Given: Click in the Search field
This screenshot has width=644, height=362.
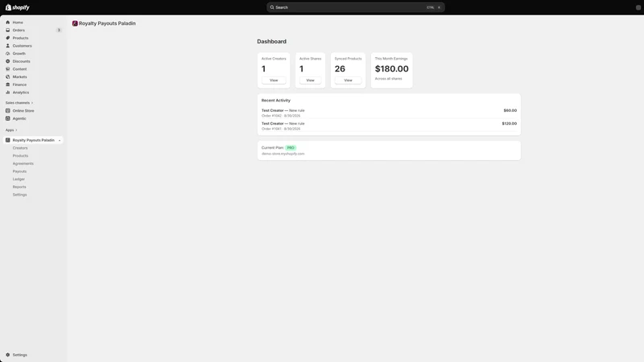Looking at the screenshot, I should (x=356, y=7).
